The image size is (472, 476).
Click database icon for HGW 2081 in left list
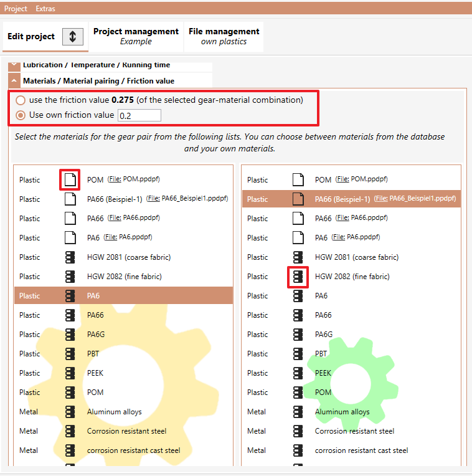coord(70,257)
